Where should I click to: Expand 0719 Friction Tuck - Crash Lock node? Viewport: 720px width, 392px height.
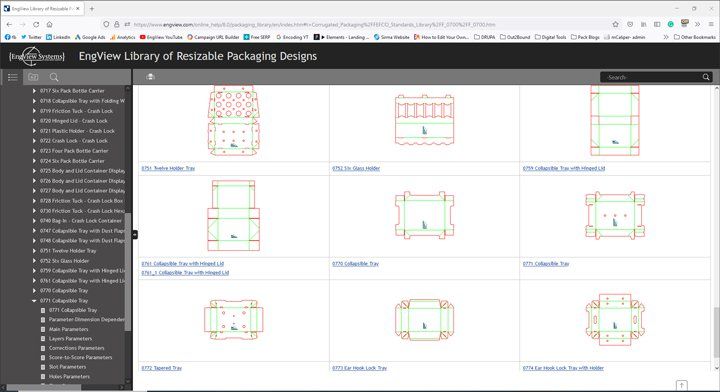tap(34, 111)
